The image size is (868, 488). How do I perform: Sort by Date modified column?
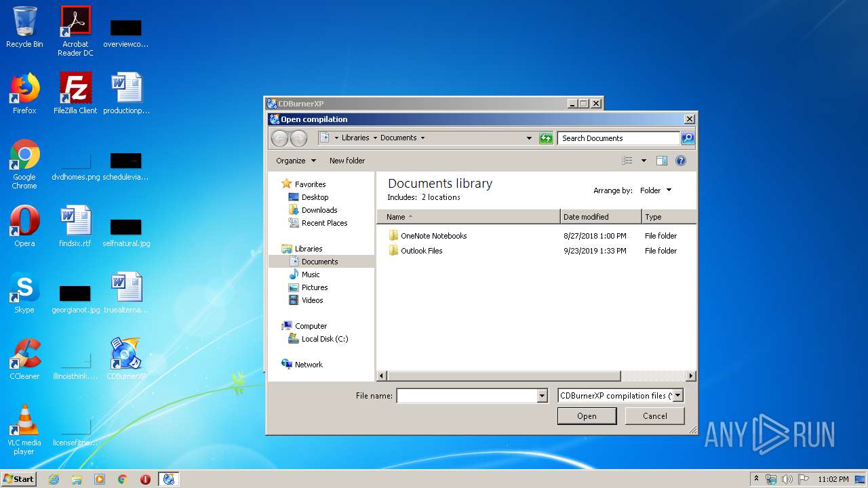(x=601, y=217)
